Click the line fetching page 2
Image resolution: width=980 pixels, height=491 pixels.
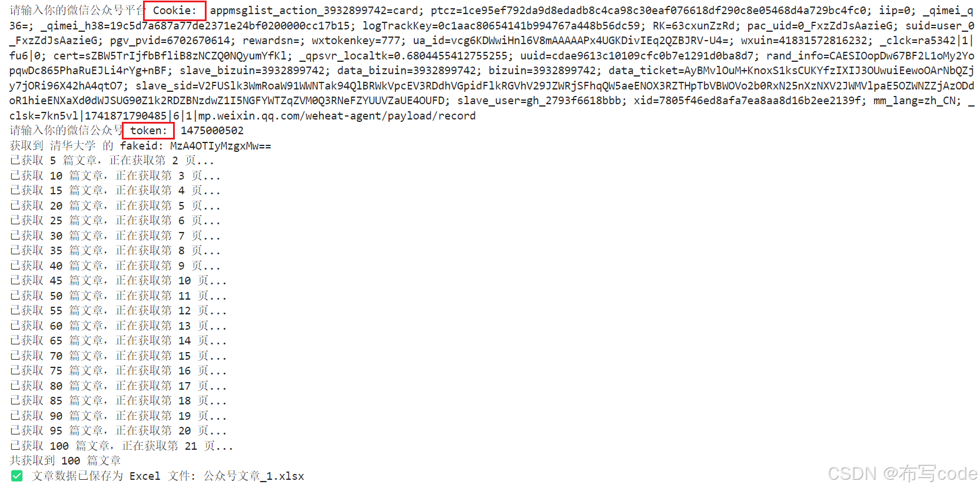pos(112,160)
